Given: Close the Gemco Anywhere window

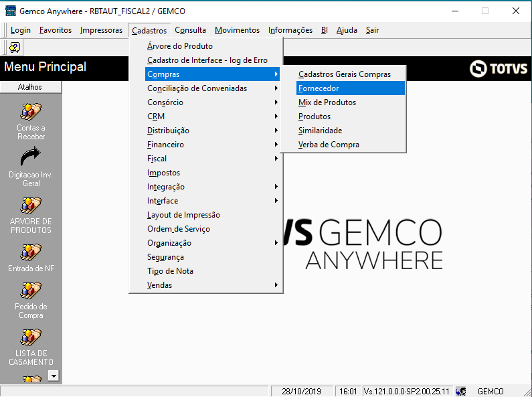Looking at the screenshot, I should [516, 11].
